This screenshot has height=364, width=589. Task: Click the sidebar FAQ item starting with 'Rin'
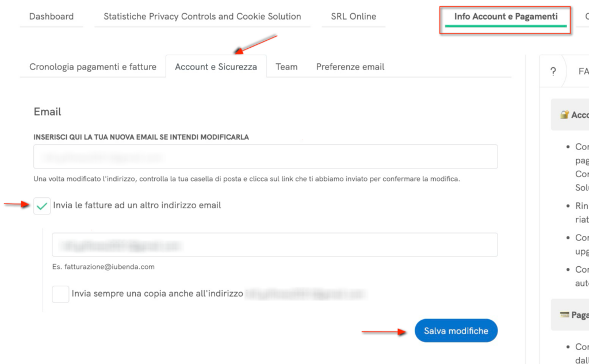pyautogui.click(x=581, y=210)
